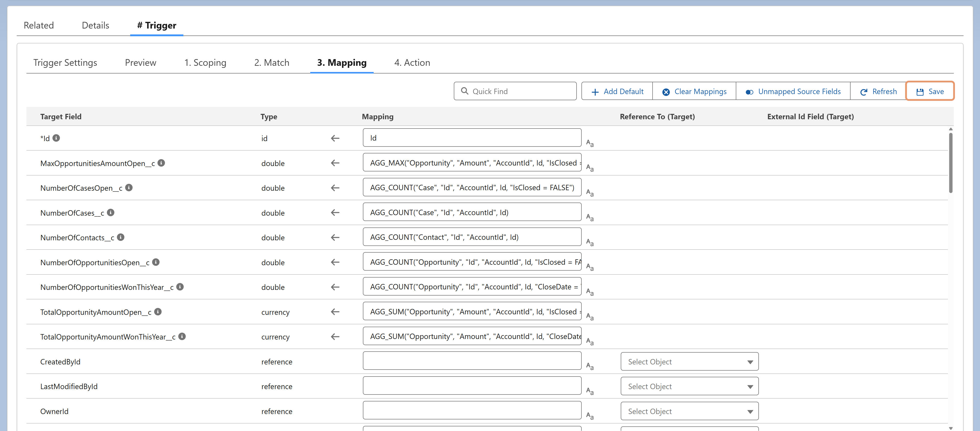Click the Clear Mappings button

[694, 91]
